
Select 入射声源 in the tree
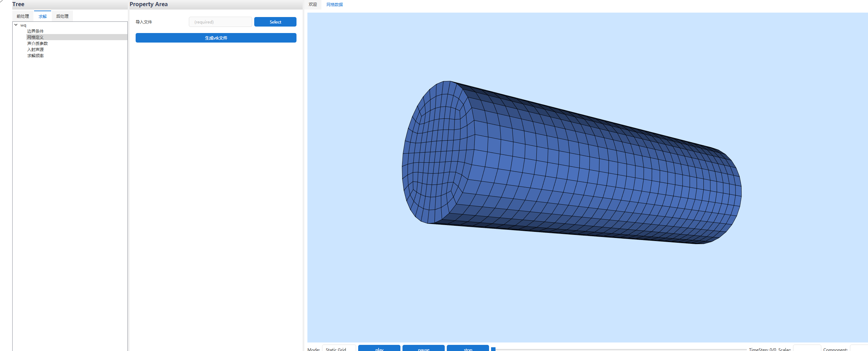35,49
